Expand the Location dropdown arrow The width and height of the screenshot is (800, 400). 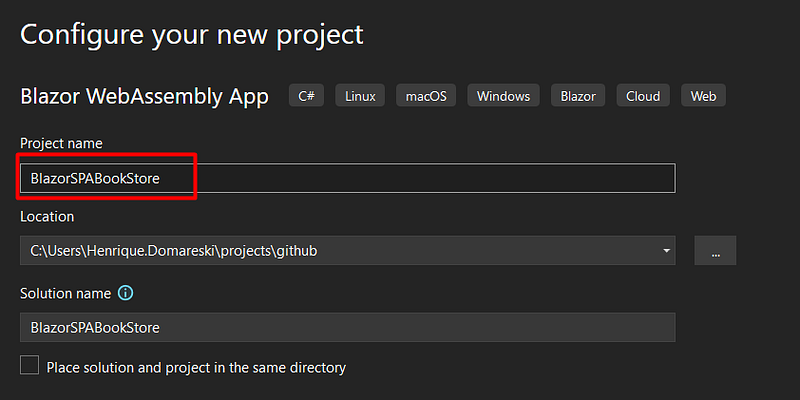coord(666,251)
